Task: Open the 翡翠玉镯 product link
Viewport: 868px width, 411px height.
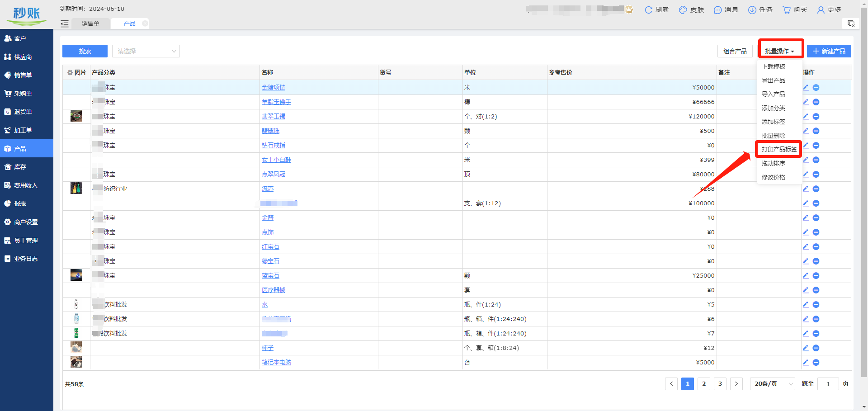Action: 274,117
